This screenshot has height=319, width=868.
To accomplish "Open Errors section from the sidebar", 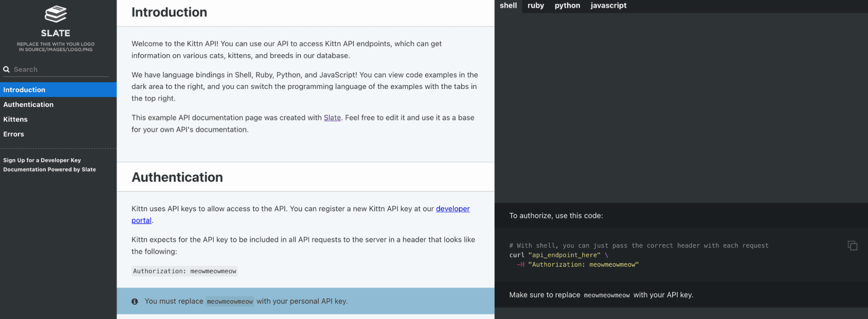I will (58, 134).
